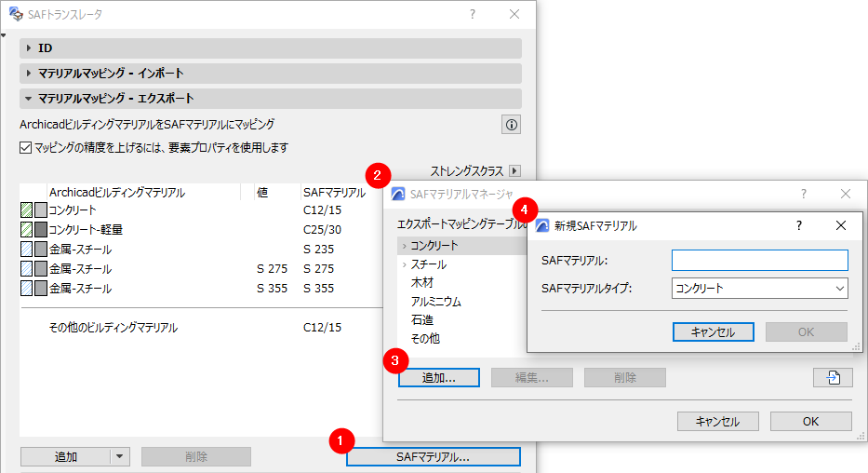Click the SAFマテリアル name input field
868x473 pixels.
pyautogui.click(x=759, y=261)
